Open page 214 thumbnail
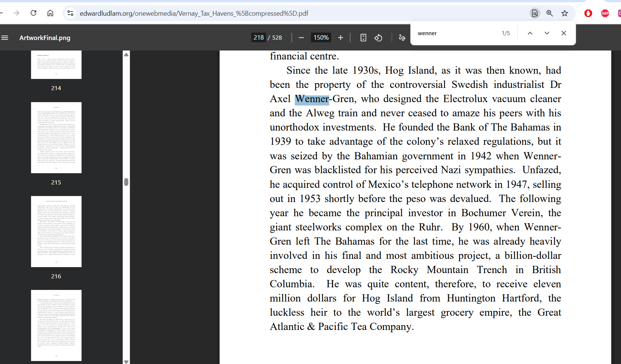Viewport: 621px width, 364px height. pyautogui.click(x=56, y=65)
